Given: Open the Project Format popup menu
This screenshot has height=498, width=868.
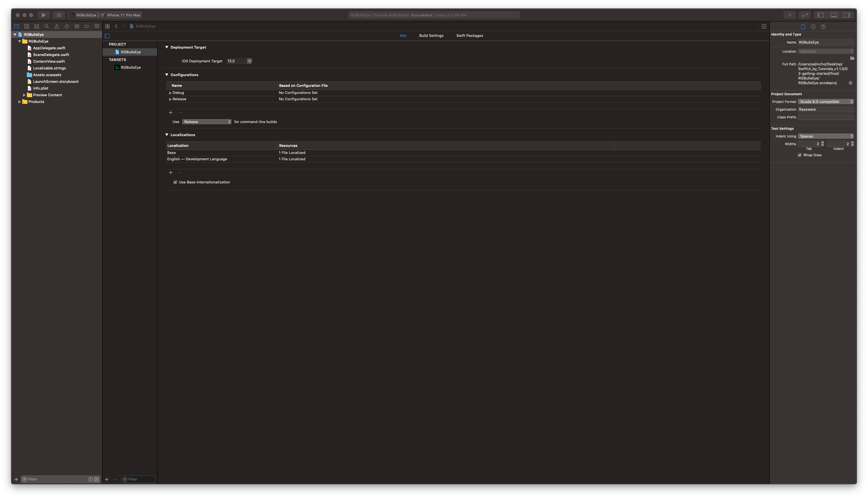Looking at the screenshot, I should pos(826,102).
